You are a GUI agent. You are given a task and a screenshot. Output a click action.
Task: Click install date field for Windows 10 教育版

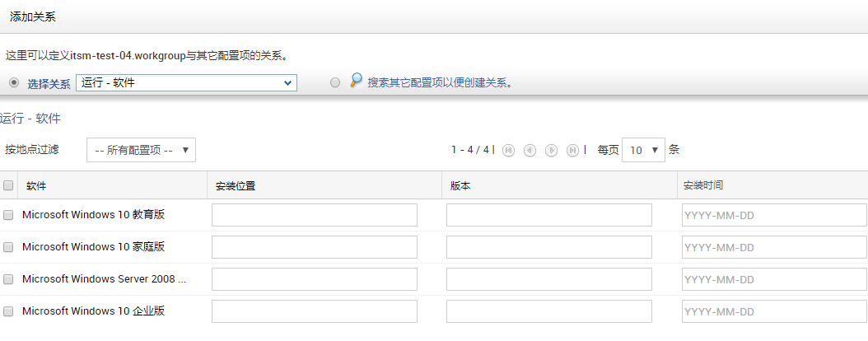pos(774,215)
